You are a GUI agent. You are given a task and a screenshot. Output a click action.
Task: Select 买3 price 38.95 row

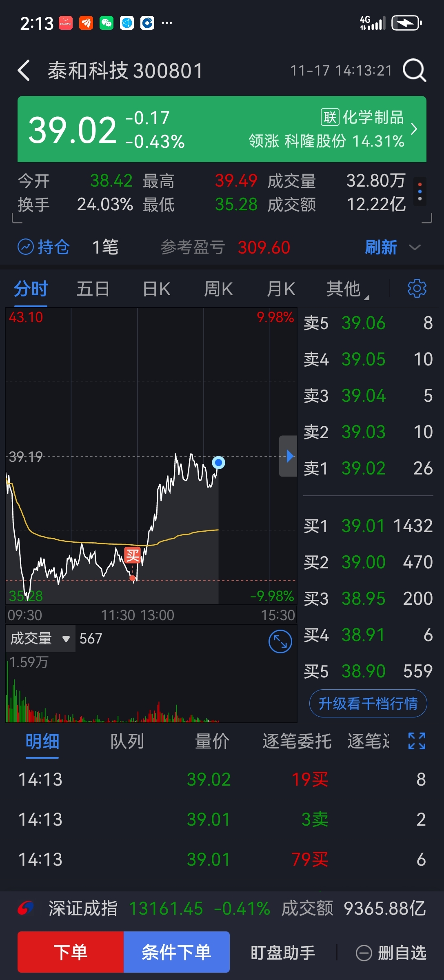(x=368, y=599)
